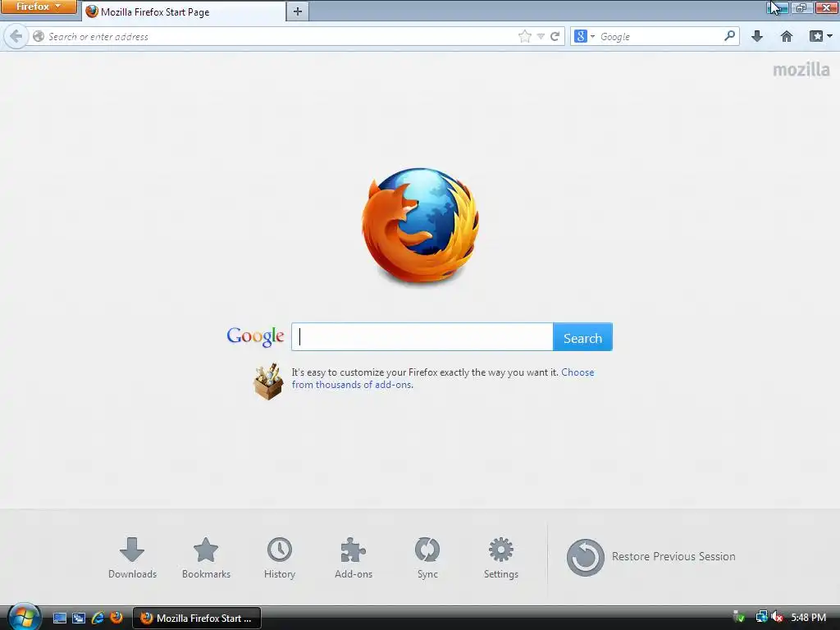
Task: Open a new tab with plus button
Action: point(298,11)
